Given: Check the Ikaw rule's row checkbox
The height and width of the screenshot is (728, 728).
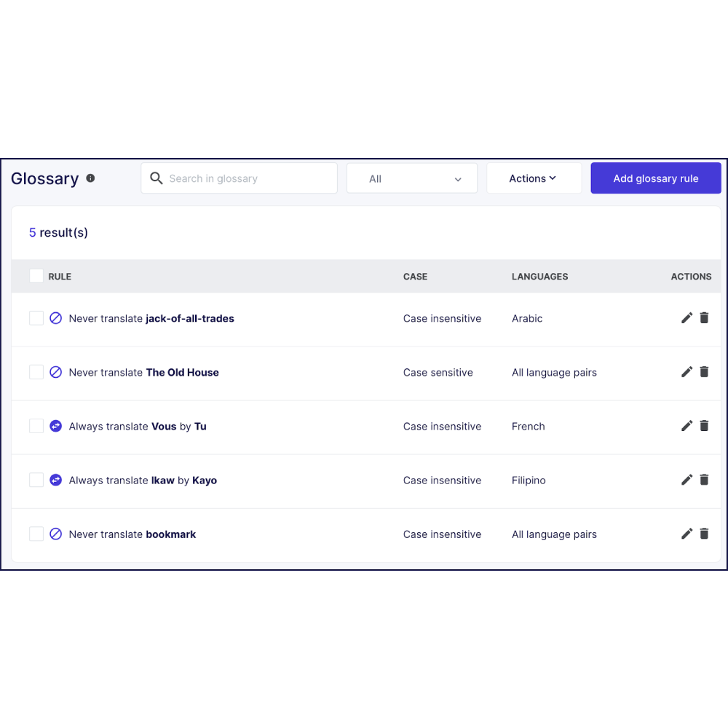Looking at the screenshot, I should coord(36,479).
